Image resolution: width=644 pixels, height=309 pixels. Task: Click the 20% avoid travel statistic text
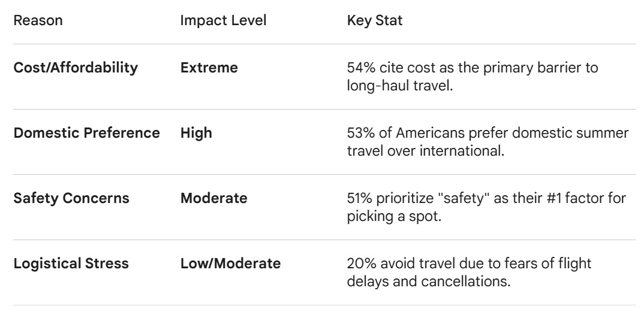click(469, 272)
